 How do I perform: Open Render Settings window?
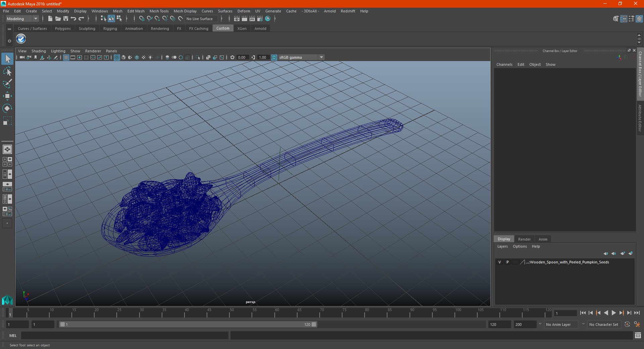tap(260, 19)
